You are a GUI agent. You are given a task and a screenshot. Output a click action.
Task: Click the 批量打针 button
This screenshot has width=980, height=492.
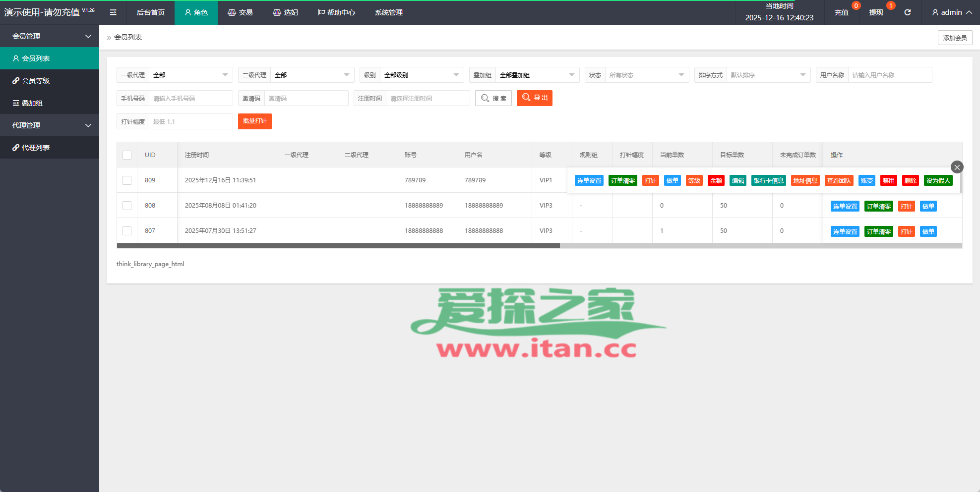pyautogui.click(x=254, y=121)
